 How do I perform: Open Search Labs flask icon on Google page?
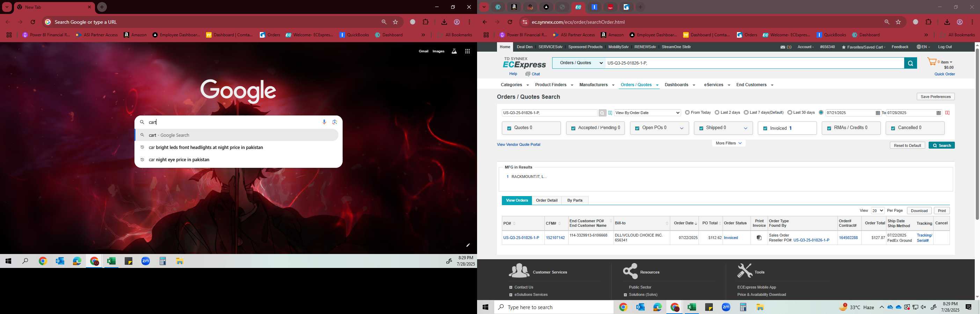pos(454,51)
